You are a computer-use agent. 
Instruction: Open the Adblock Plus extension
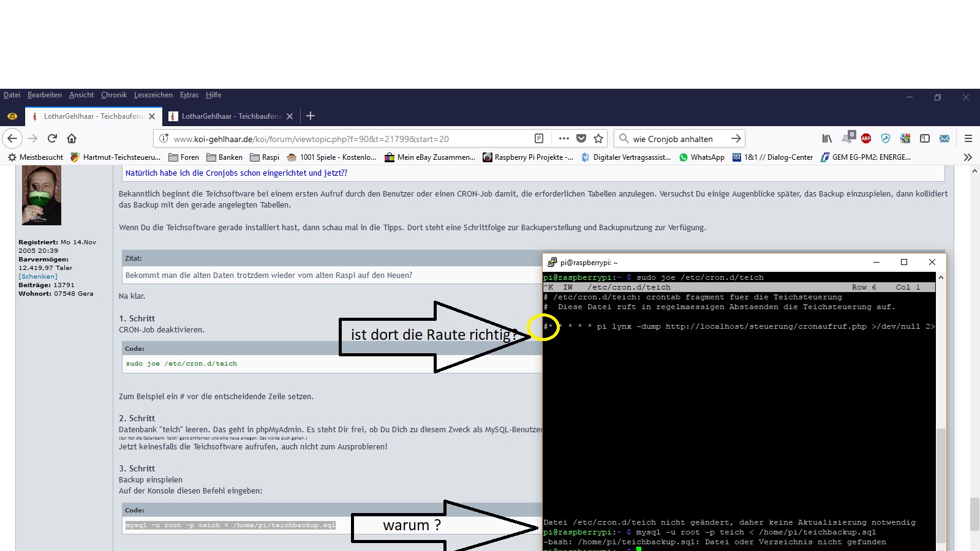coord(866,138)
